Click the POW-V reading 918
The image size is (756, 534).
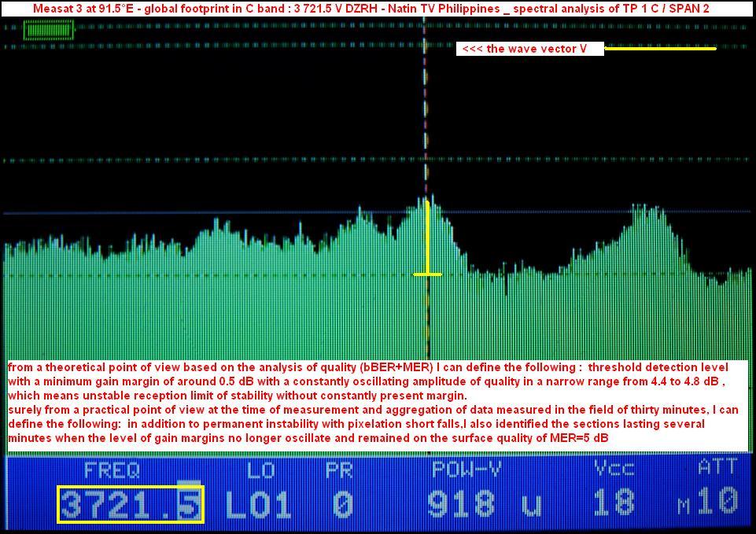[462, 504]
